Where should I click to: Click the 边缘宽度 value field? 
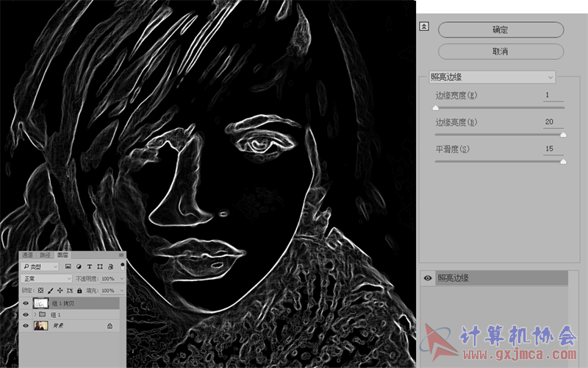pyautogui.click(x=553, y=96)
